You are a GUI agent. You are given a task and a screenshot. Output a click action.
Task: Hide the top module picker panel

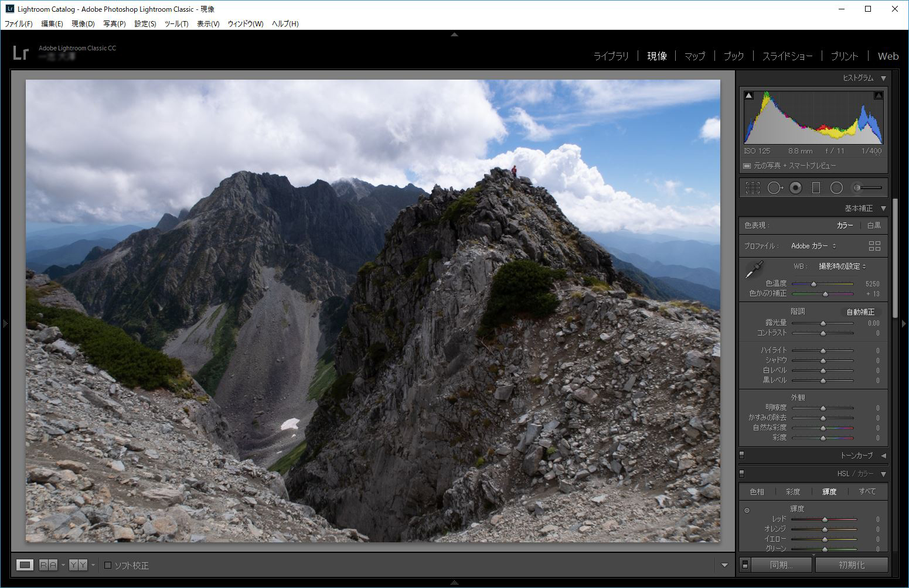point(454,35)
